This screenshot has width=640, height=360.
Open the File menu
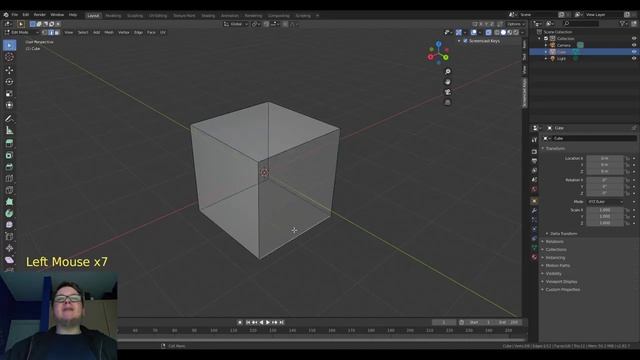point(15,15)
